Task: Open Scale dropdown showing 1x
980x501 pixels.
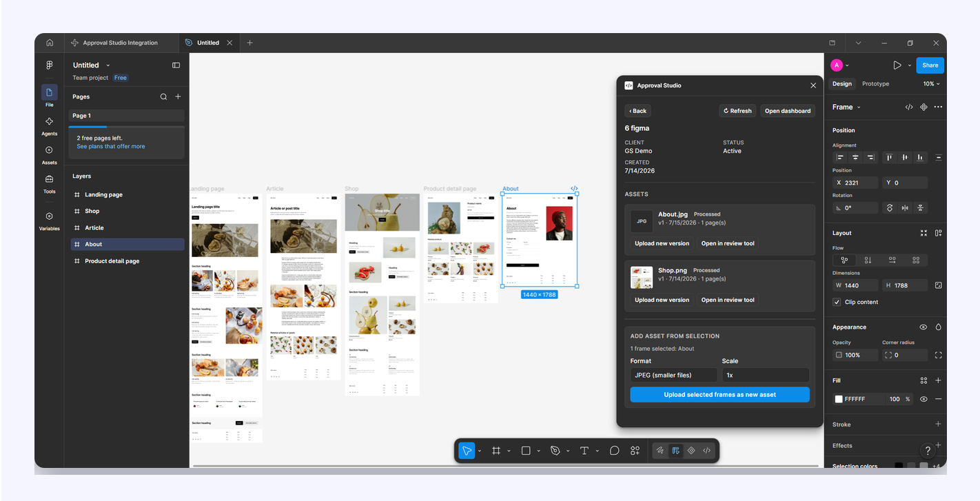Action: tap(766, 375)
